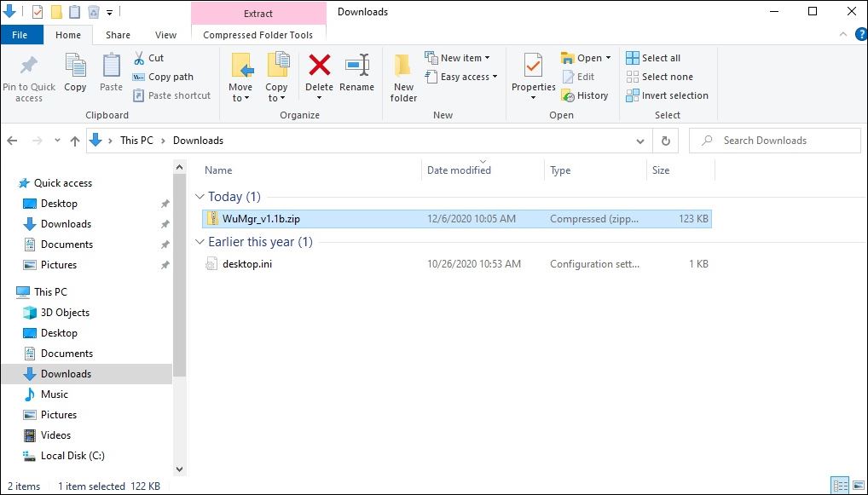The image size is (868, 495).
Task: Open recent locations dropdown
Action: click(x=57, y=141)
